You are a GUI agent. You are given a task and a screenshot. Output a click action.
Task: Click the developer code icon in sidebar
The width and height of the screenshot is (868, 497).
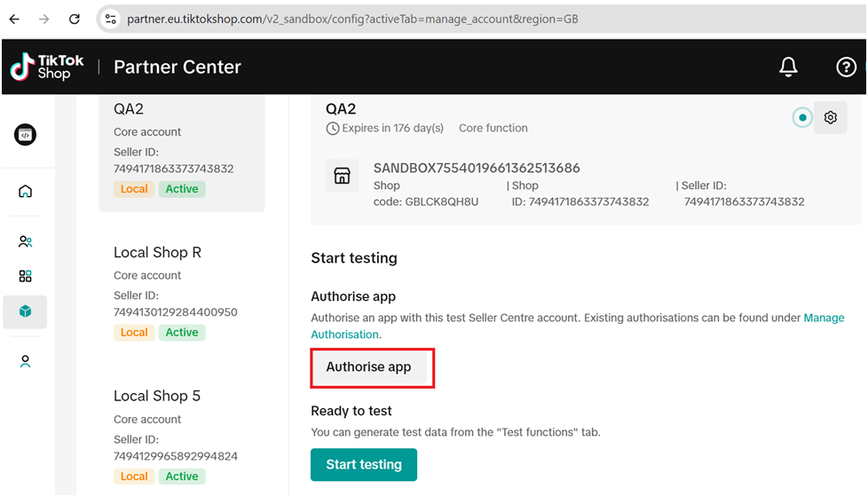[x=25, y=135]
